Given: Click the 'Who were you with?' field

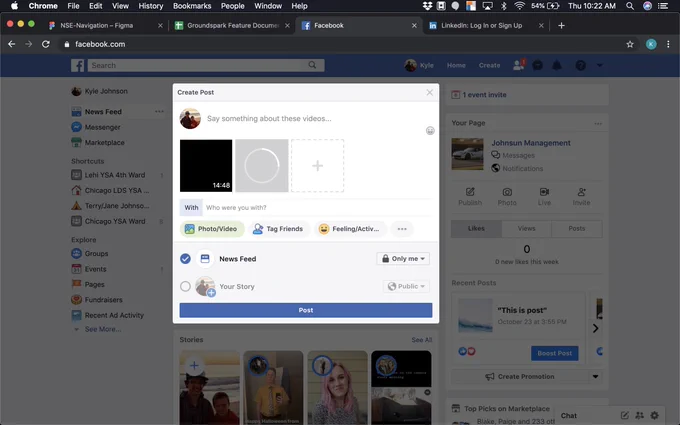Looking at the screenshot, I should (318, 208).
